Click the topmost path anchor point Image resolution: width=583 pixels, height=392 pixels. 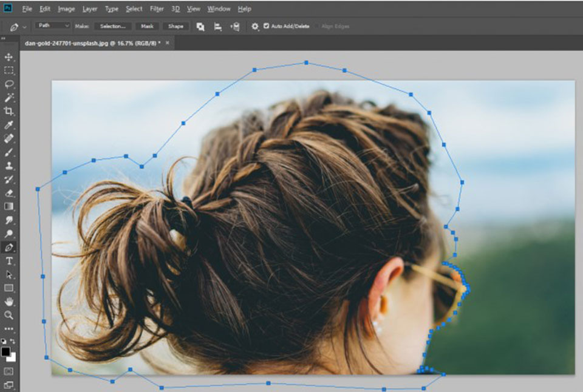[306, 63]
